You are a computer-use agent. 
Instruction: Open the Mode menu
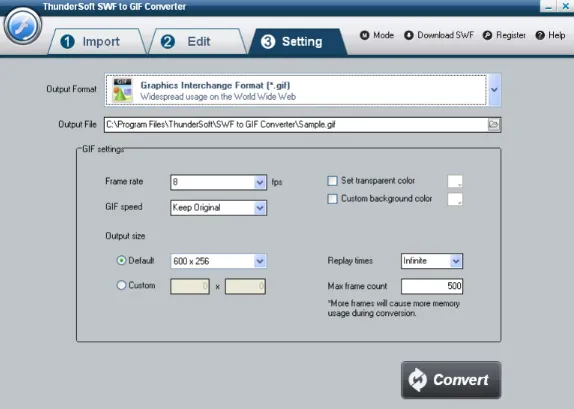pyautogui.click(x=377, y=35)
